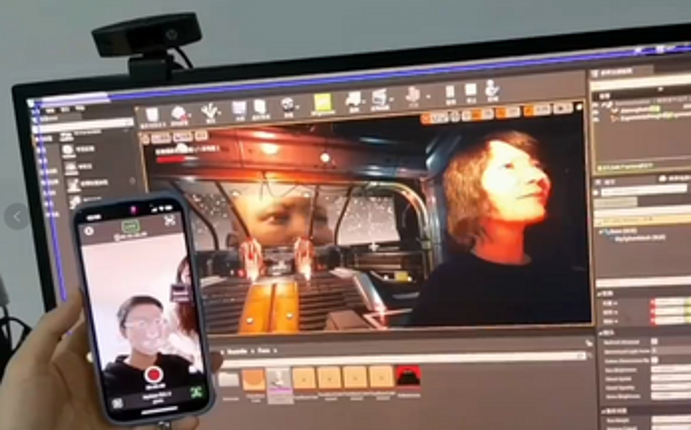Click the Stop play toolbar icon

471,90
